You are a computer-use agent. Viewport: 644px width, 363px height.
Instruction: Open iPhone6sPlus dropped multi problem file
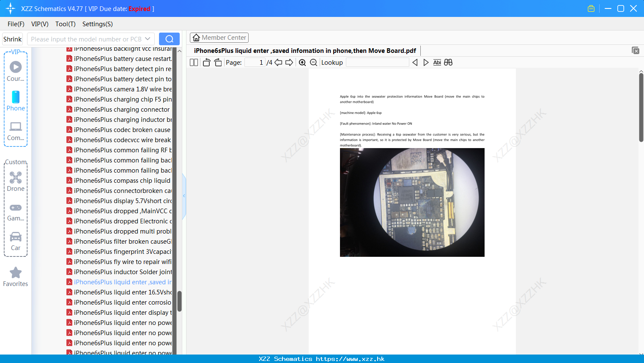coord(119,231)
